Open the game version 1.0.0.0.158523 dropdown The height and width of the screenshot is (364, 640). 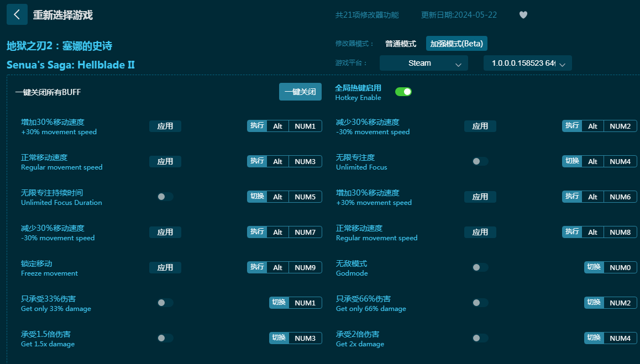pos(527,64)
